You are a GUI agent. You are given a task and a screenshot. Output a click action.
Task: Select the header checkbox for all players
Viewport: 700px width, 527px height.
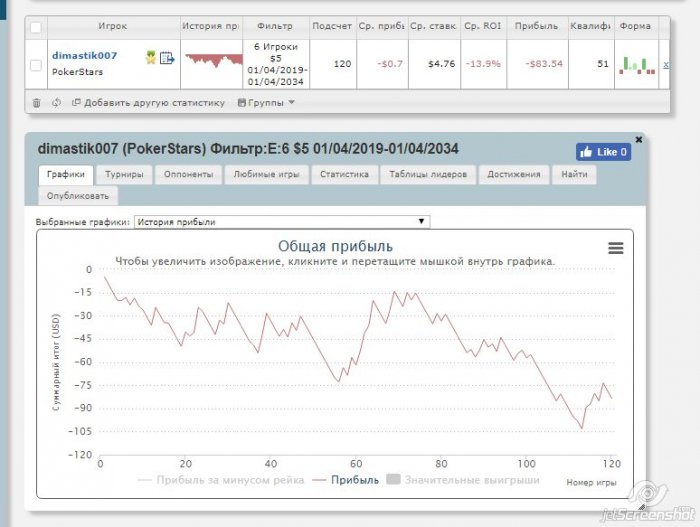click(x=36, y=28)
